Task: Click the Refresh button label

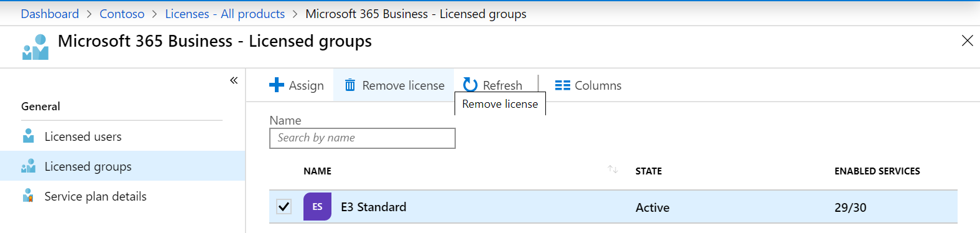Action: (x=502, y=85)
